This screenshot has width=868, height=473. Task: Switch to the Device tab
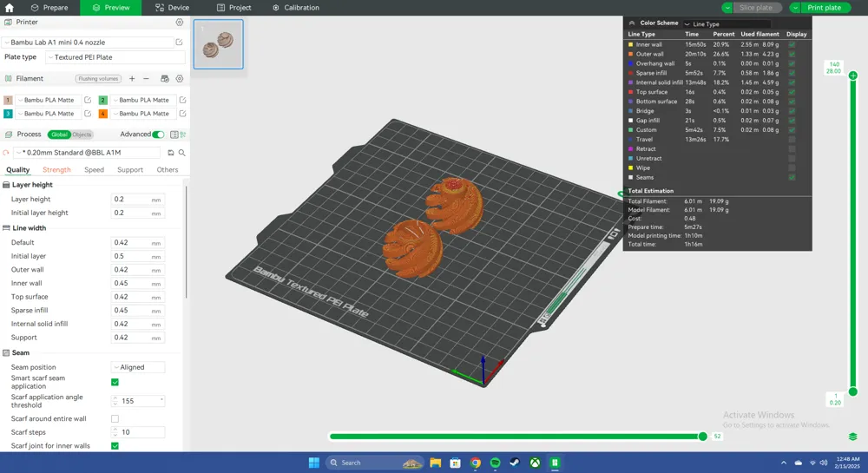coord(172,8)
